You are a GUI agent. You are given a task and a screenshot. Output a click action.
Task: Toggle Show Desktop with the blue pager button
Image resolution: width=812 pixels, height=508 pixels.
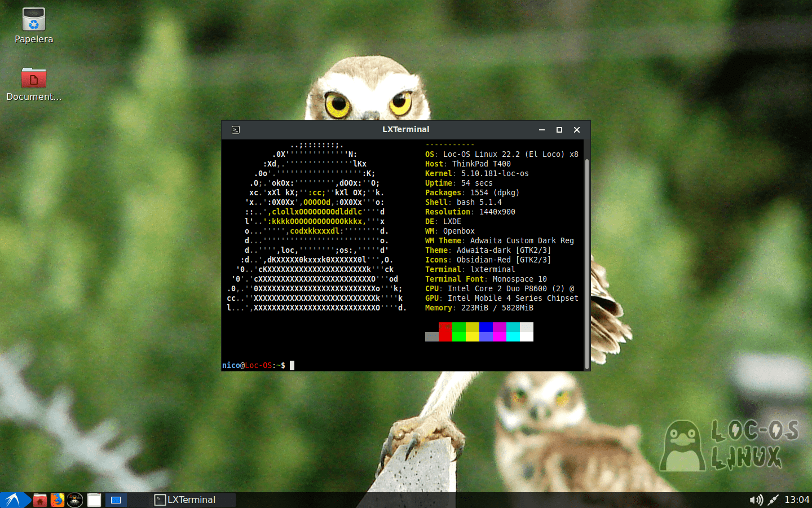[x=116, y=500]
